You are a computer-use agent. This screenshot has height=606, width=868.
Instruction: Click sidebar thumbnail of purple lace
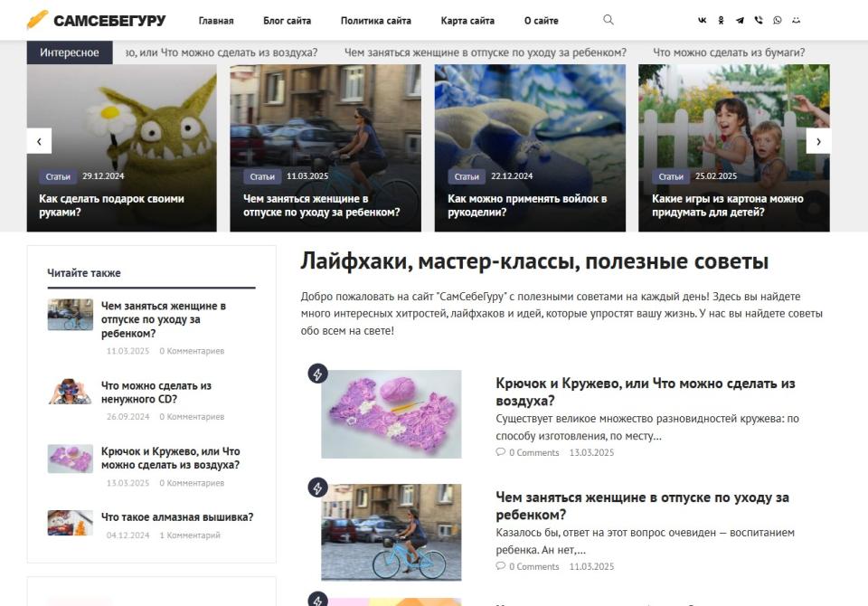[71, 459]
